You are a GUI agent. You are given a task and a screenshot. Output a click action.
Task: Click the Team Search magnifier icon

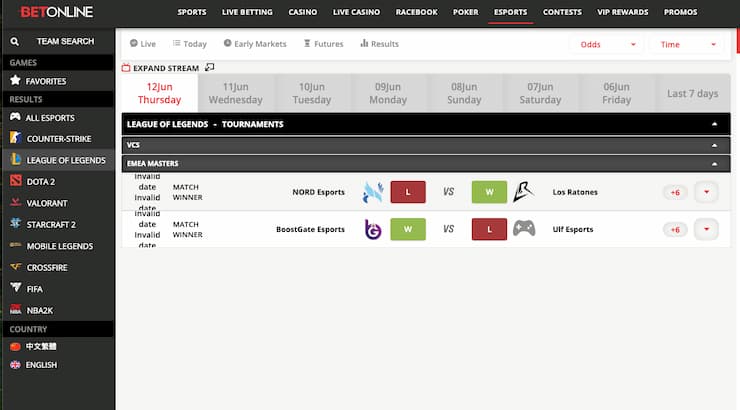tap(15, 42)
